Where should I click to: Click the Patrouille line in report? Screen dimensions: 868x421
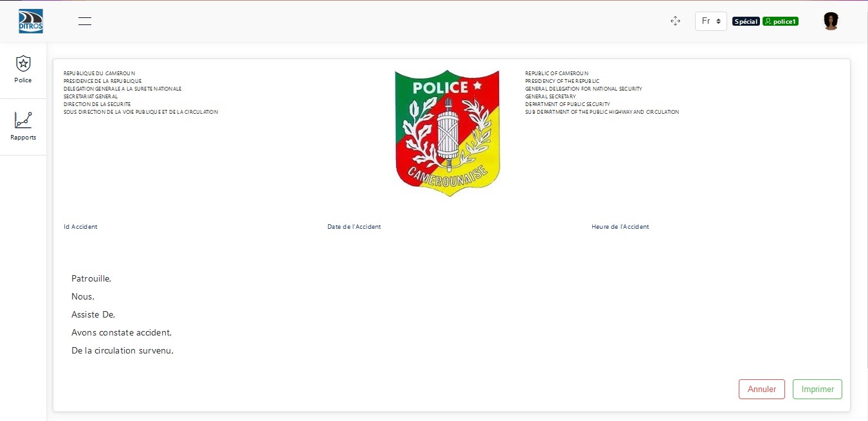coord(91,279)
